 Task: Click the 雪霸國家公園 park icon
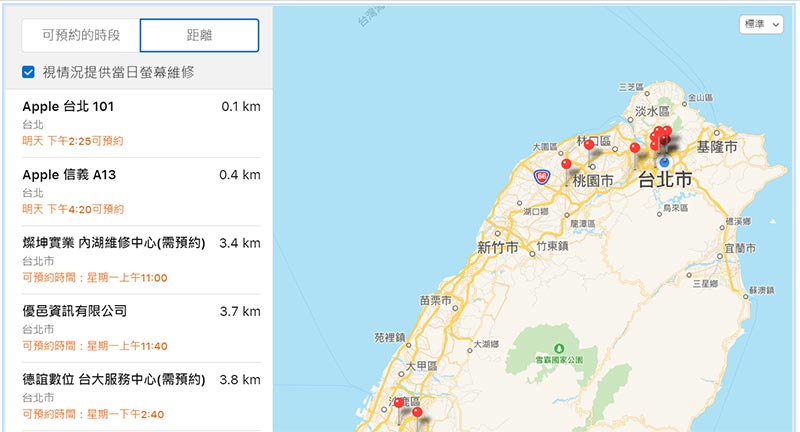559,348
